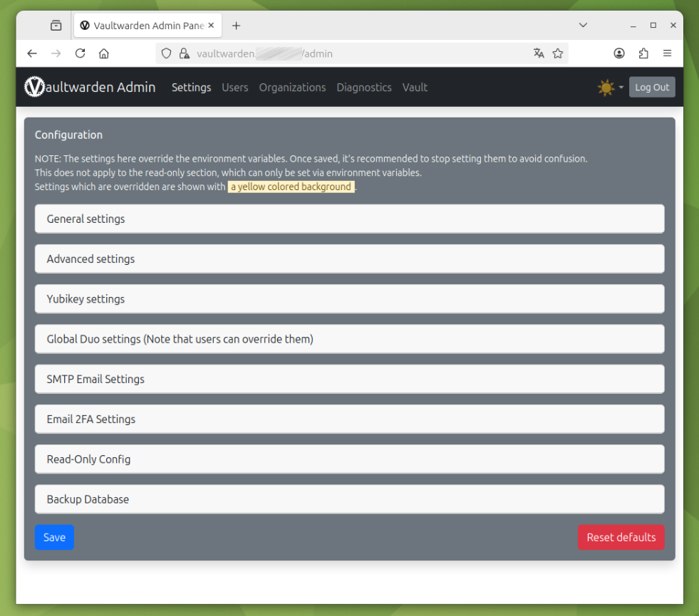The image size is (699, 616).
Task: Click the browser forward arrow
Action: 56,53
